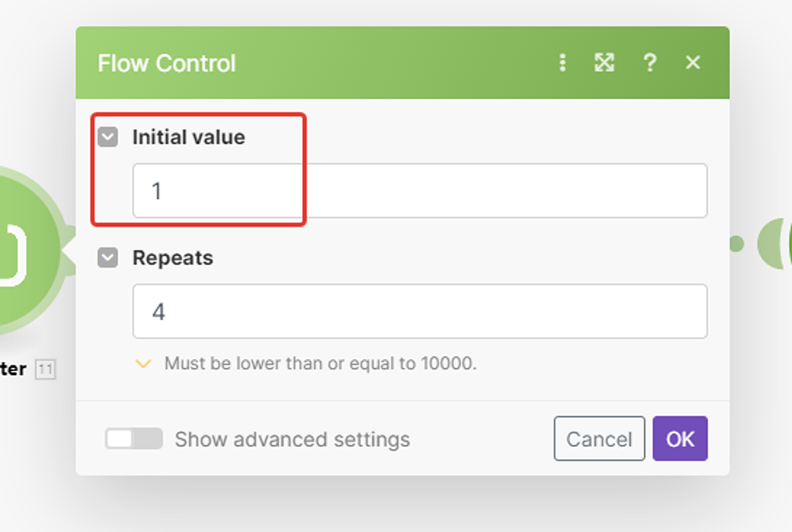This screenshot has height=532, width=792.
Task: Open help via the question mark icon
Action: [650, 63]
